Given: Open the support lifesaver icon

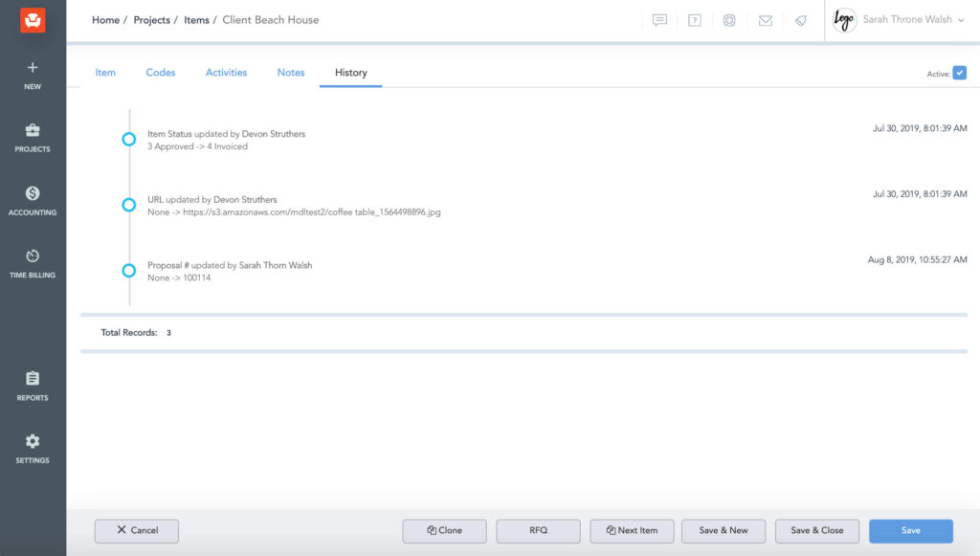Looking at the screenshot, I should pyautogui.click(x=729, y=20).
